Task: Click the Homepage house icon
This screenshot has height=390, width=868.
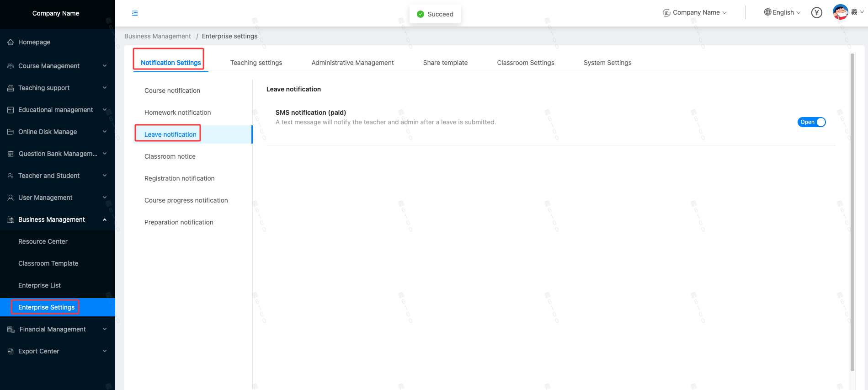Action: click(x=11, y=42)
